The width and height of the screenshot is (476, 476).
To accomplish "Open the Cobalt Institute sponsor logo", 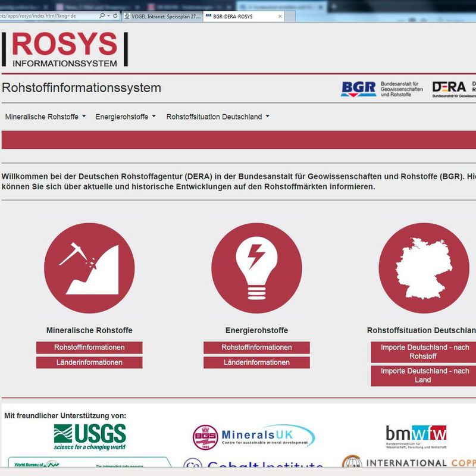I will pyautogui.click(x=253, y=464).
